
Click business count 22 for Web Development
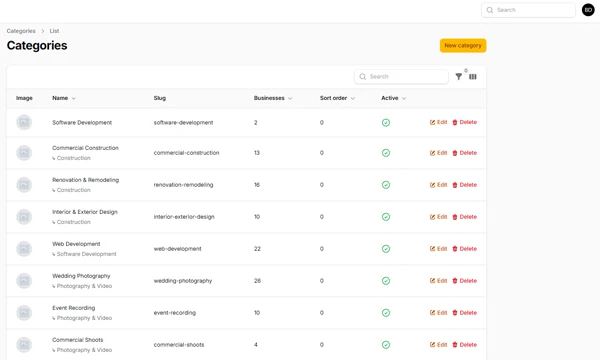coord(257,249)
